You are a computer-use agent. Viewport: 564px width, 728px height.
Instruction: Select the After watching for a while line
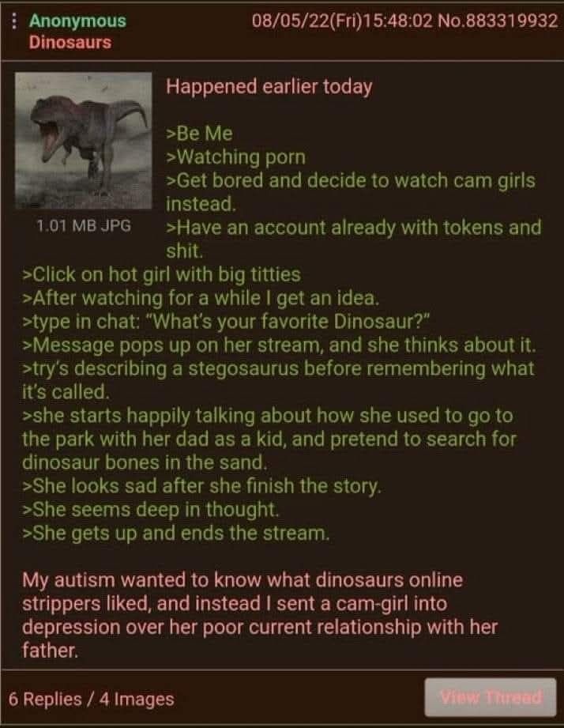[201, 298]
